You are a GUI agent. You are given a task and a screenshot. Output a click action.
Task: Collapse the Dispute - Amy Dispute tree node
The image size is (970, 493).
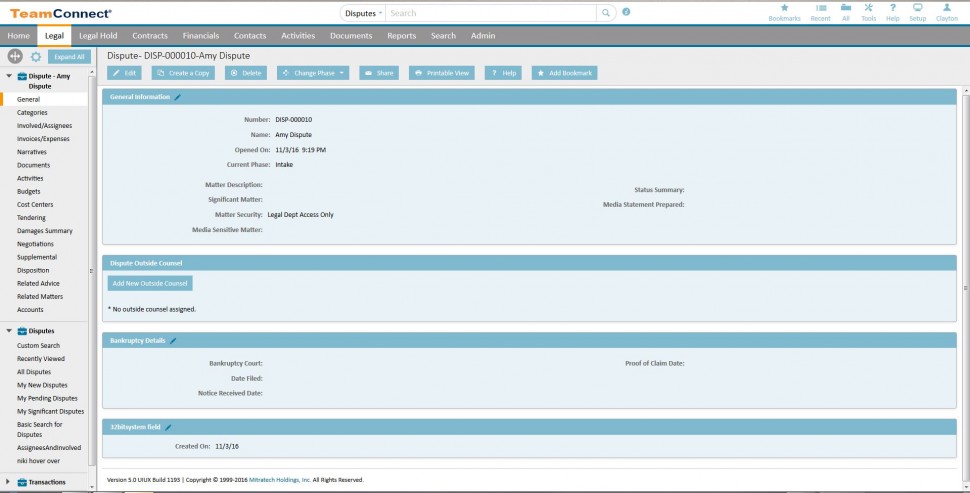click(x=9, y=76)
